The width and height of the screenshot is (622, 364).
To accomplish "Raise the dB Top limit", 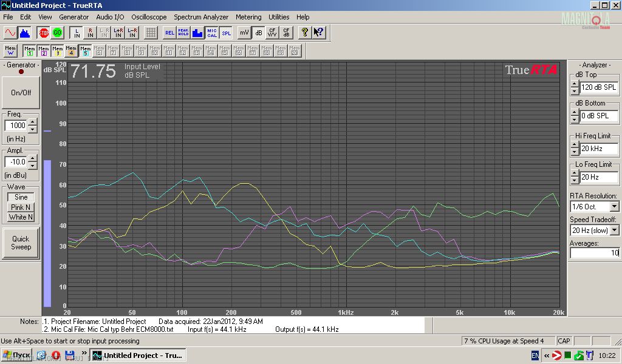I will (x=575, y=84).
